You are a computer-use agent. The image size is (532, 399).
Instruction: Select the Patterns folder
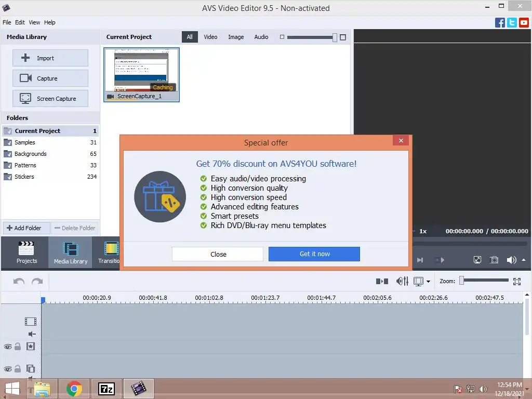[50, 165]
